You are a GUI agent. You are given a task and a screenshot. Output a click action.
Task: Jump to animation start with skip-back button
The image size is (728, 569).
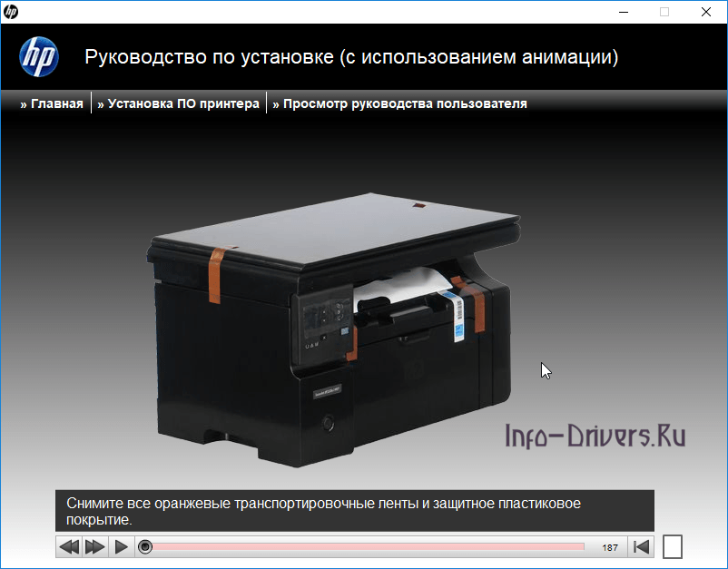coord(642,546)
